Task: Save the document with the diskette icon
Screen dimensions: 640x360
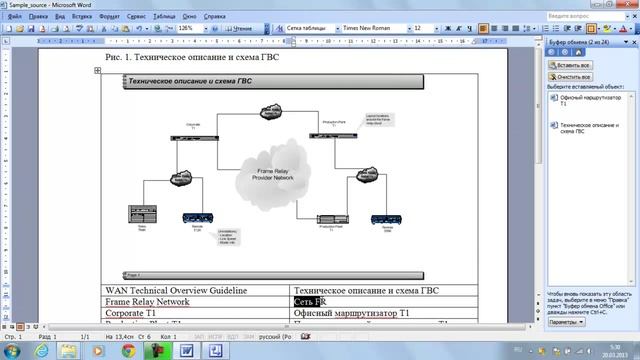Action: click(x=31, y=29)
